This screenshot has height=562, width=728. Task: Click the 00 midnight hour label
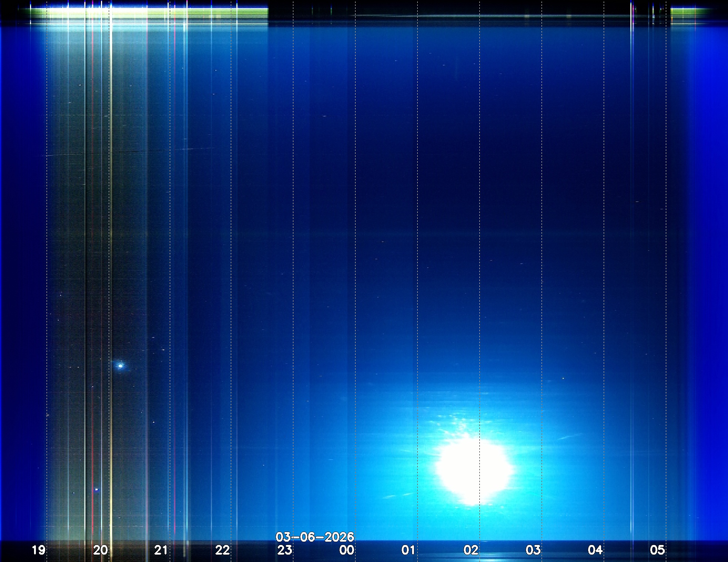click(x=347, y=550)
